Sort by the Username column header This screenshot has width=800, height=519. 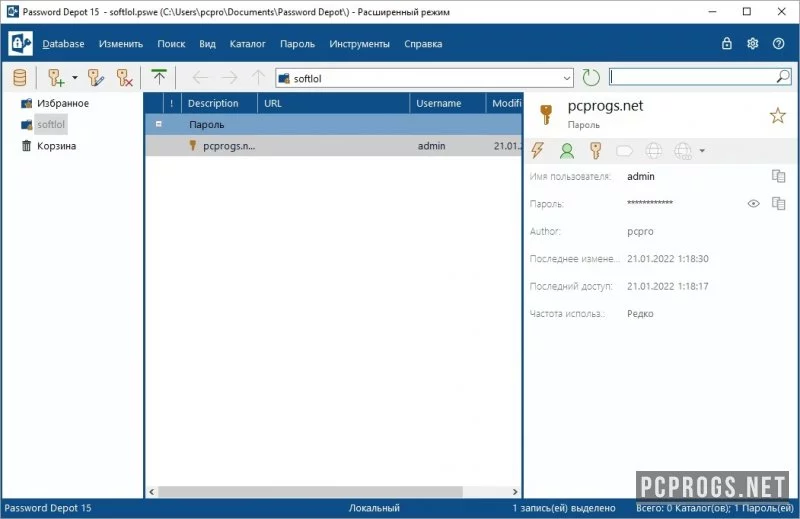coord(448,103)
